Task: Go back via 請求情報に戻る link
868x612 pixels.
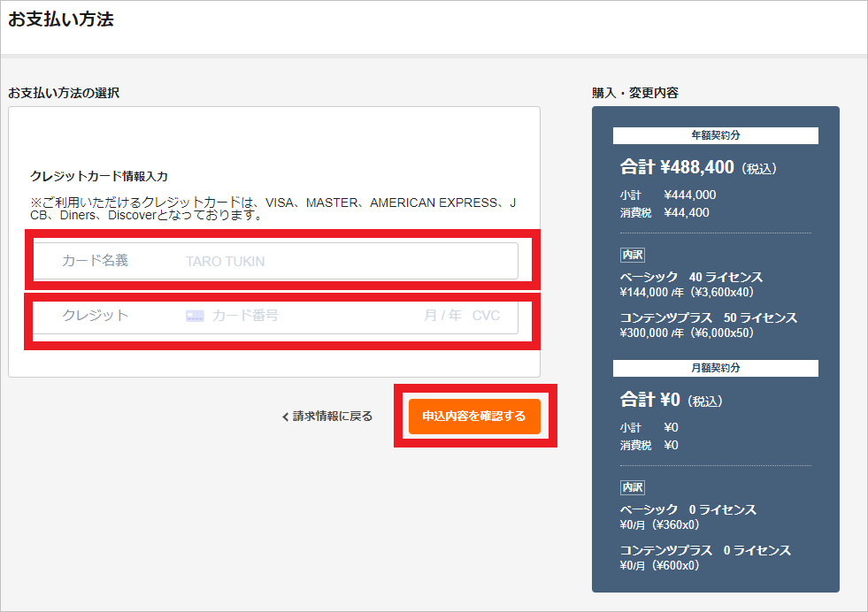Action: point(327,417)
